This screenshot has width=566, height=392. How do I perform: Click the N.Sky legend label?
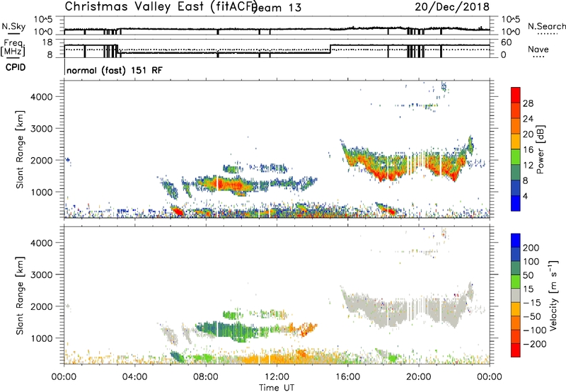point(13,26)
